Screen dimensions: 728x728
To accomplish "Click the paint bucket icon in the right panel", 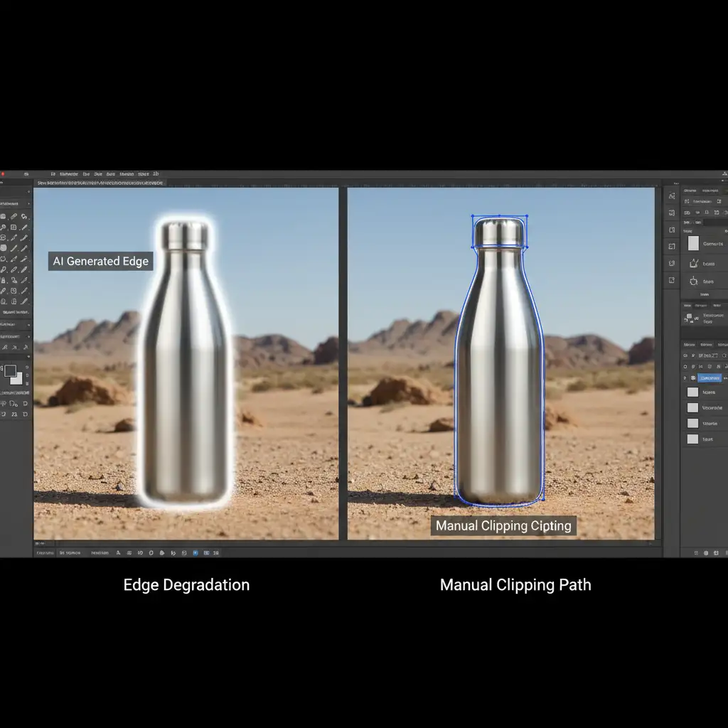I will point(693,263).
